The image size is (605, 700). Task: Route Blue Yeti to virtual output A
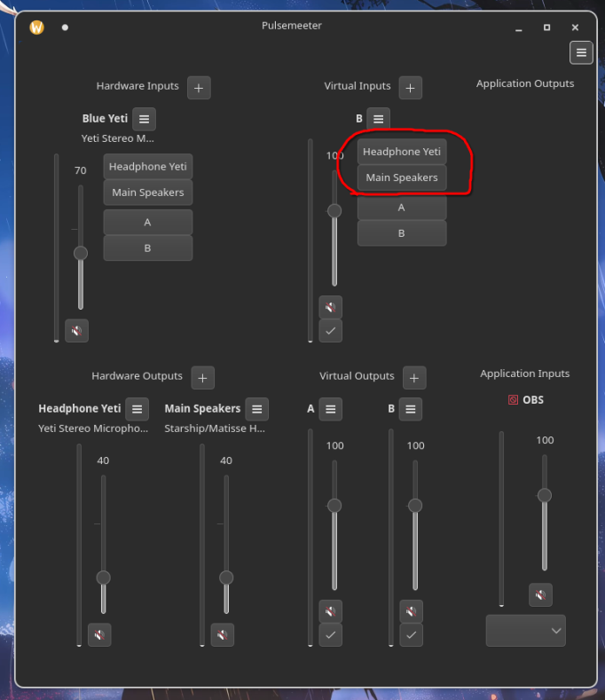point(148,222)
